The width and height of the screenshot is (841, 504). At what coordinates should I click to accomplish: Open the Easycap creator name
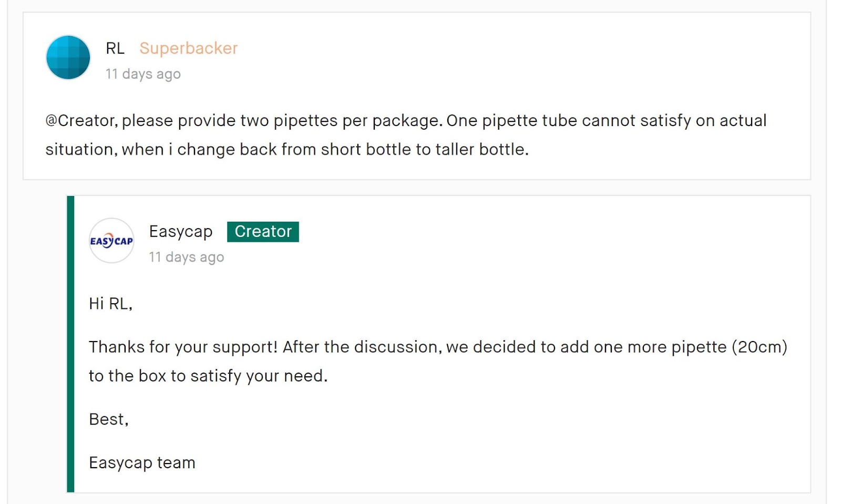pos(181,232)
